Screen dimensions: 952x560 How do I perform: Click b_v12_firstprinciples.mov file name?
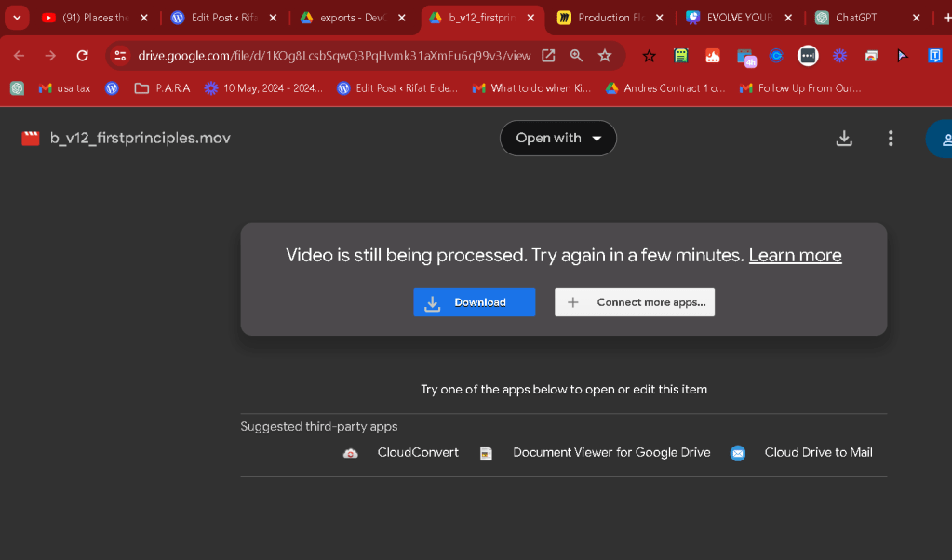point(141,139)
